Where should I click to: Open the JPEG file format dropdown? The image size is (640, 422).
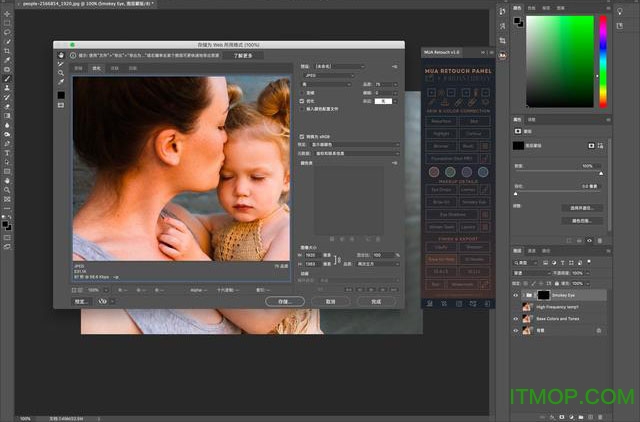pyautogui.click(x=328, y=76)
